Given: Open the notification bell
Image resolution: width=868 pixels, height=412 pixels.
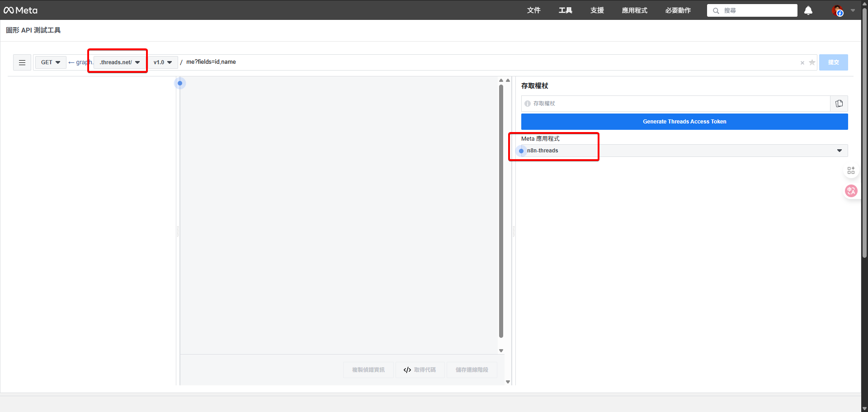Looking at the screenshot, I should (x=808, y=10).
